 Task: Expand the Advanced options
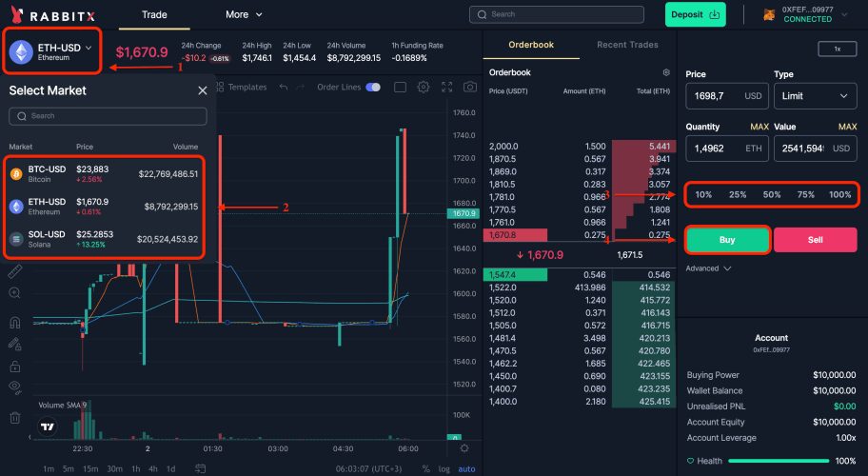click(708, 268)
